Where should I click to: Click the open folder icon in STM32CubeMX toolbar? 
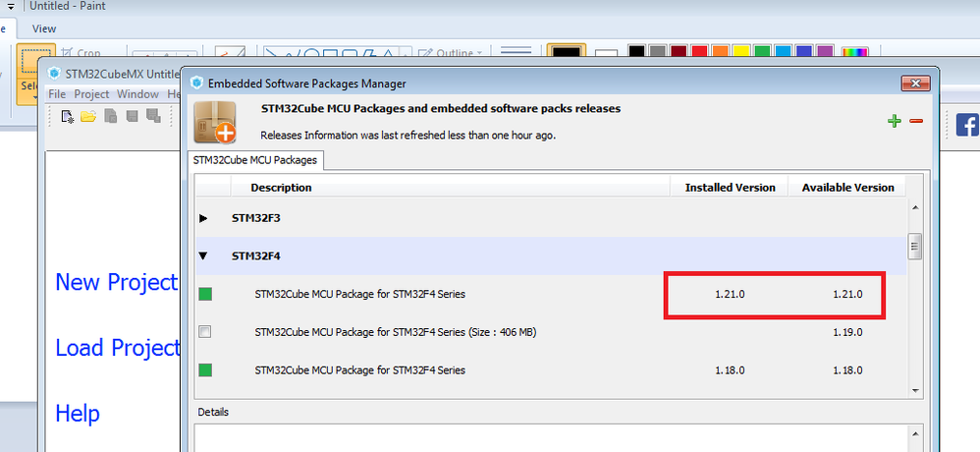click(88, 116)
